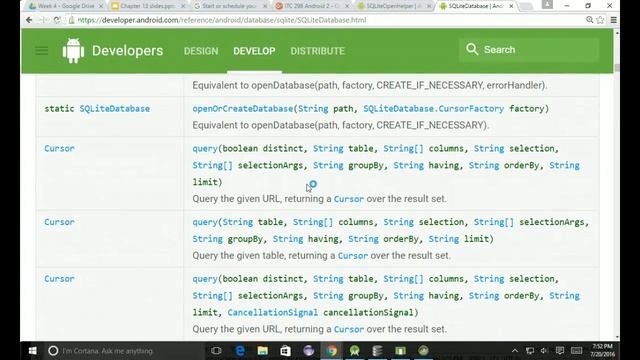
Task: Open the network icon in system tray
Action: coord(530,351)
